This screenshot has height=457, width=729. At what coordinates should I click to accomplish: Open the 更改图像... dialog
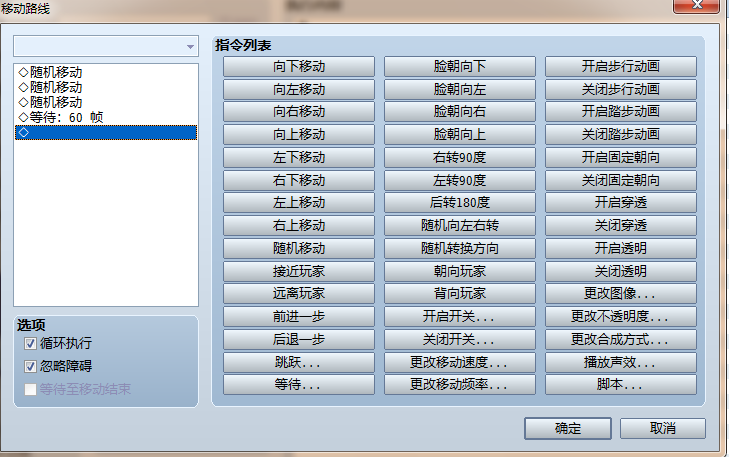click(621, 294)
